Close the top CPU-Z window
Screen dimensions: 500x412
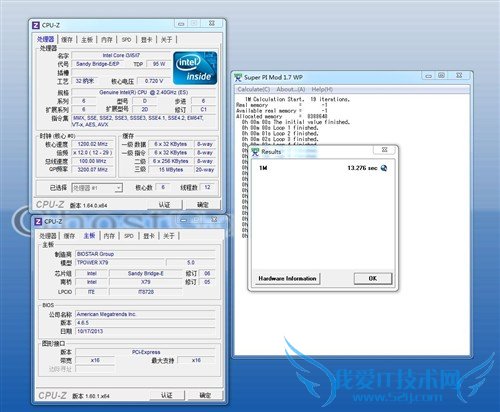tap(211, 23)
